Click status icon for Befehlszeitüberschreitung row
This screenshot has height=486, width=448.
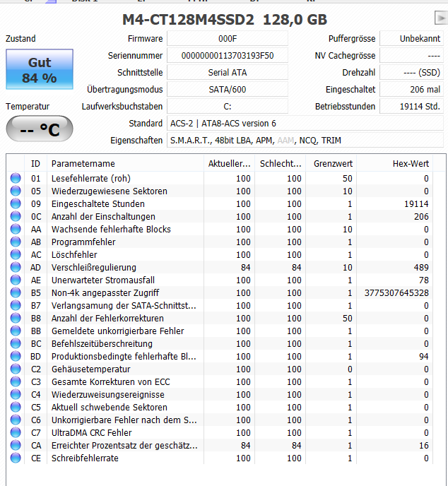(x=16, y=343)
